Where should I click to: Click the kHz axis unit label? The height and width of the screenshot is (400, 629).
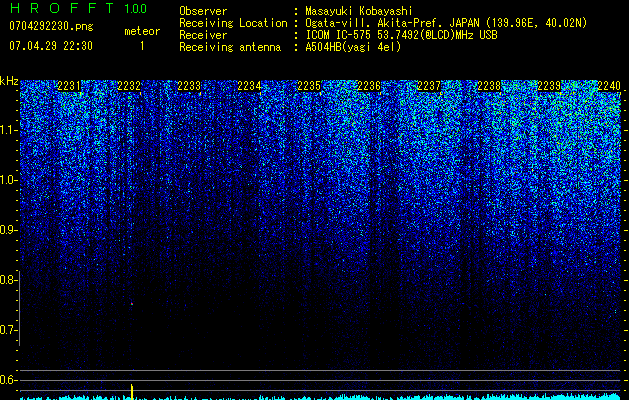[9, 81]
